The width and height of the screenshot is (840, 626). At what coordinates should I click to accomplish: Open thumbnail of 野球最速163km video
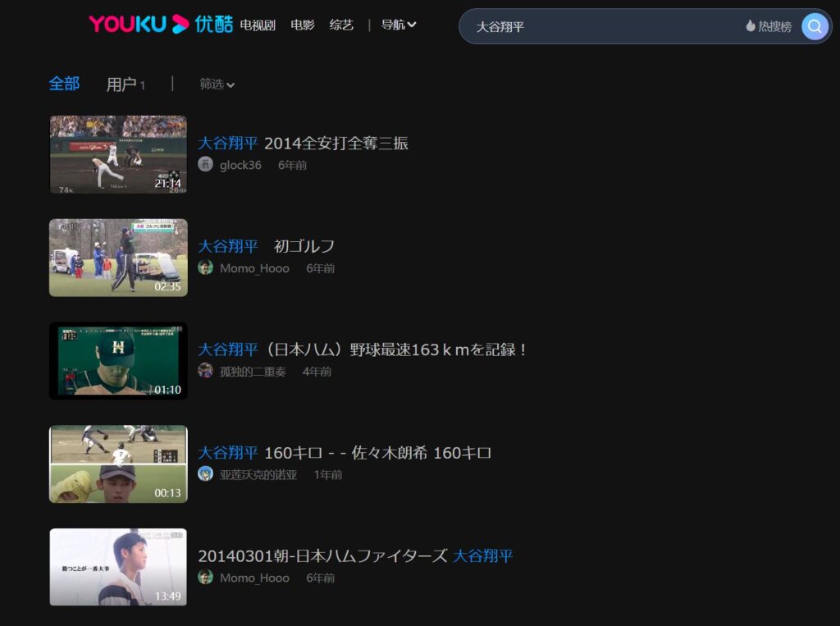click(x=118, y=361)
